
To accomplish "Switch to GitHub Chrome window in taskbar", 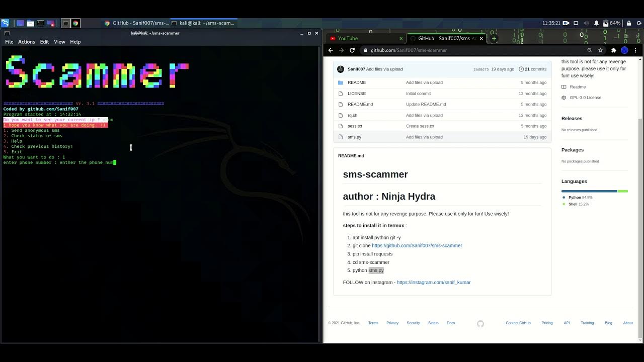I will click(136, 23).
